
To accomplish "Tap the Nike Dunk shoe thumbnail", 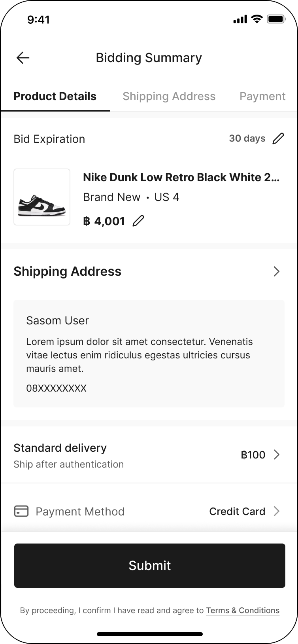I will click(x=42, y=197).
